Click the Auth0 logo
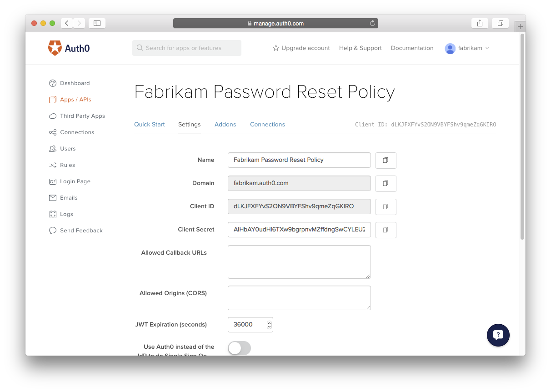551x392 pixels. click(69, 48)
